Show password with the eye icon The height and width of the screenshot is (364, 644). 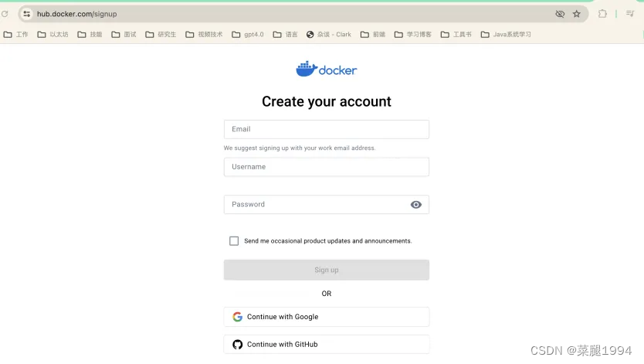coord(416,205)
